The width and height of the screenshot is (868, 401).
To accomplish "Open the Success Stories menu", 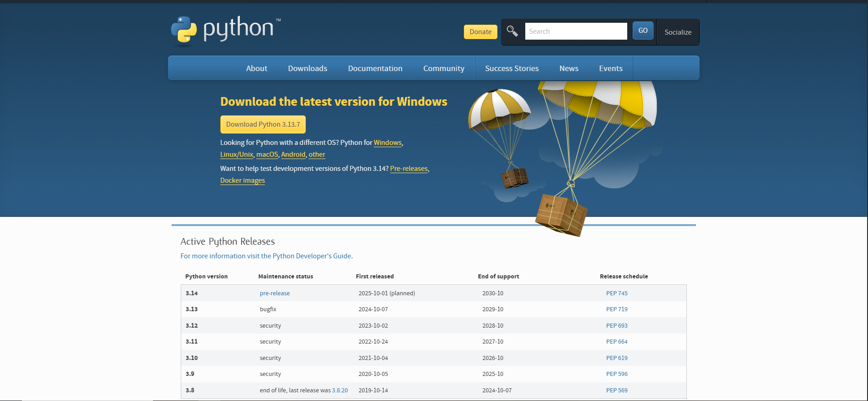I will (512, 68).
